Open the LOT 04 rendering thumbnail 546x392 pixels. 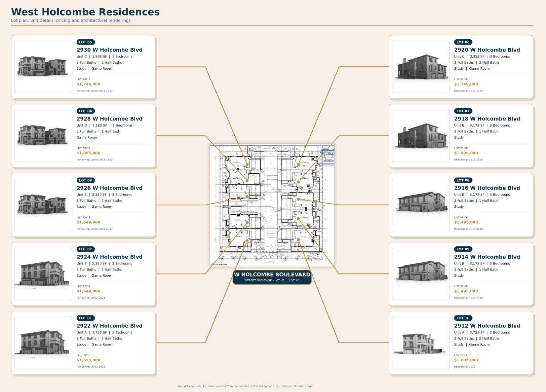pyautogui.click(x=43, y=136)
